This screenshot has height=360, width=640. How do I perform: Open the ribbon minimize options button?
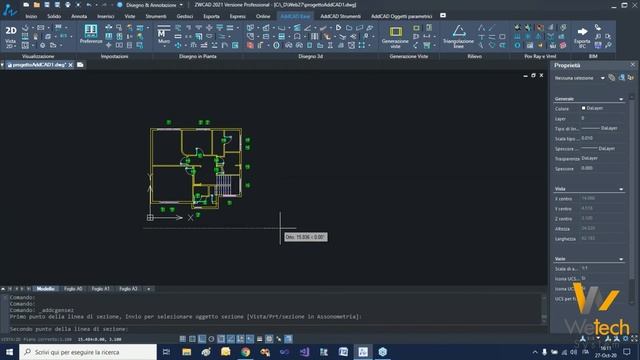click(x=443, y=16)
